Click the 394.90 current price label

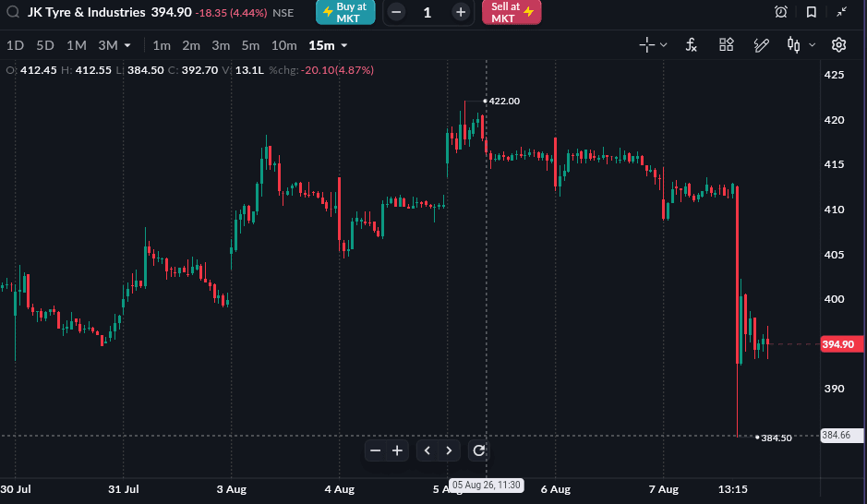(841, 344)
